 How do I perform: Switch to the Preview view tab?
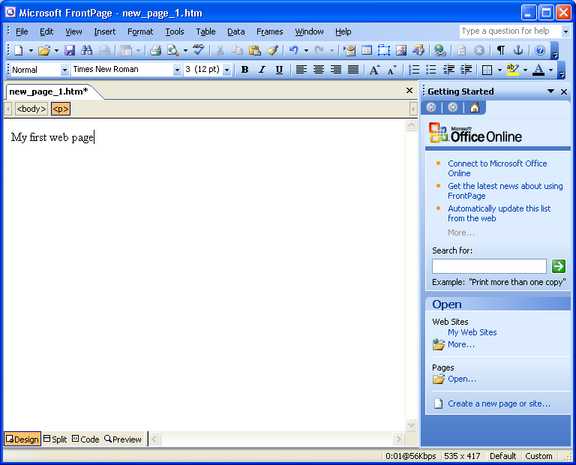coord(123,439)
